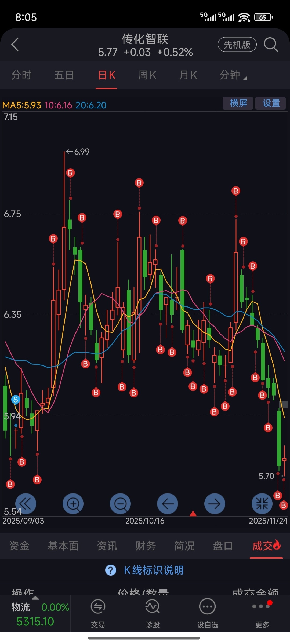290x644 pixels.
Task: Tap the MA5:5.93 indicator label
Action: (22, 105)
